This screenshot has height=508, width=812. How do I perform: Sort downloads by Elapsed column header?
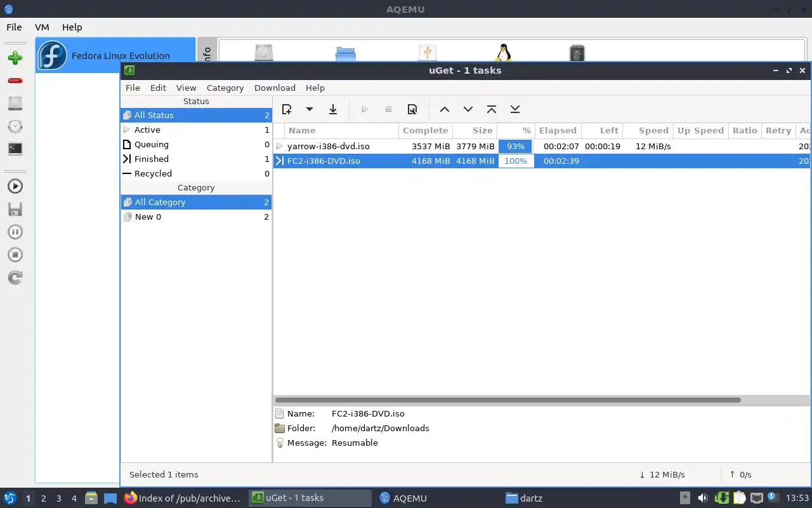click(558, 130)
